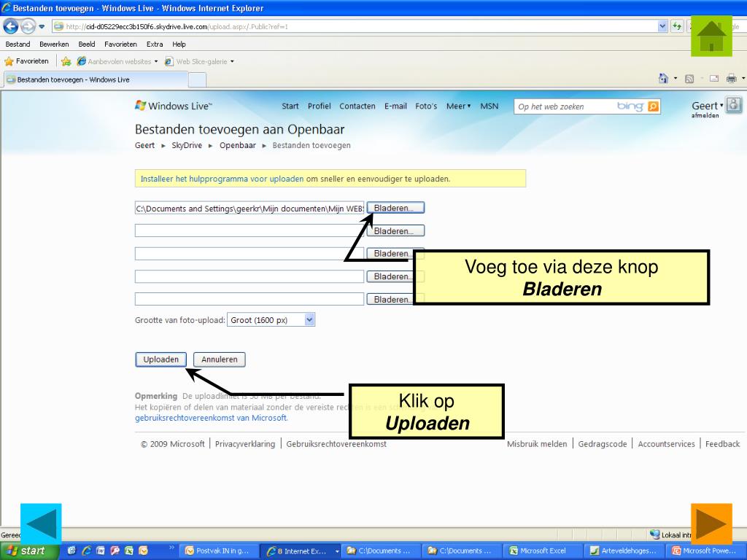Click the Add to favorites bar star icon
Image resolution: width=747 pixels, height=560 pixels.
point(66,61)
